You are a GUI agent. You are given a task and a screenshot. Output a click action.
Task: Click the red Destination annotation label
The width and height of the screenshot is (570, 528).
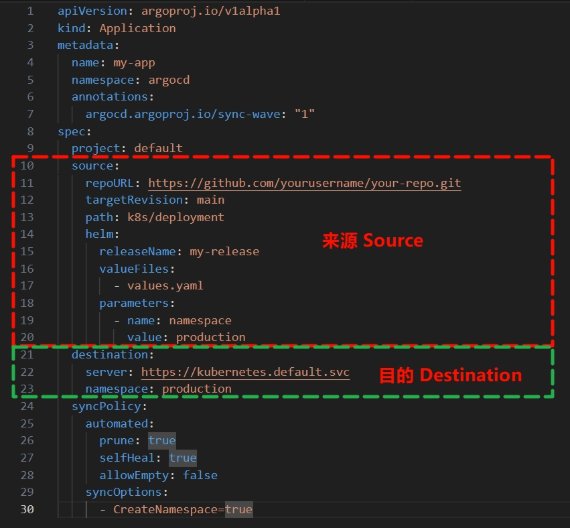pyautogui.click(x=450, y=375)
